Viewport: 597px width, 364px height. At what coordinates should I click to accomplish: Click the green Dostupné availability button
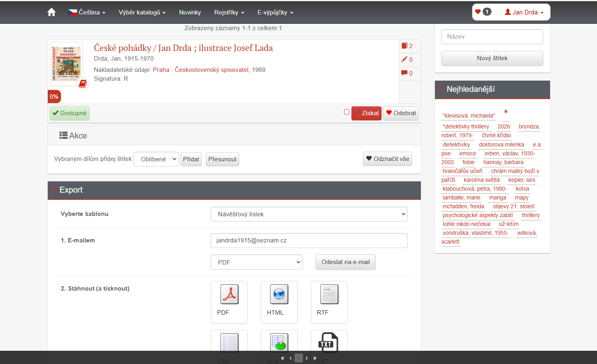pyautogui.click(x=69, y=113)
